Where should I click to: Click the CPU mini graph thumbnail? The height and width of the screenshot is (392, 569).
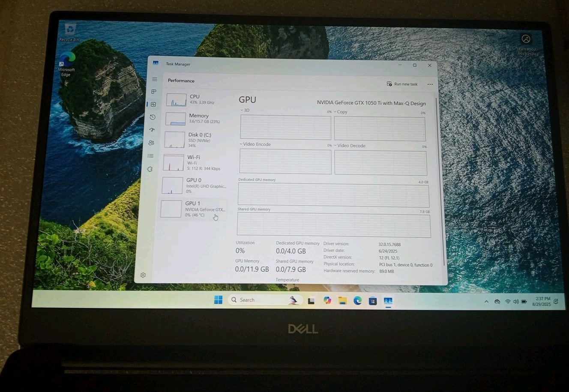pyautogui.click(x=176, y=100)
